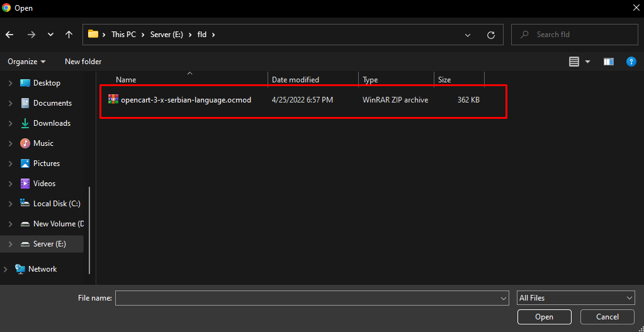Click the search magnifier icon
The height and width of the screenshot is (332, 644).
coord(524,35)
